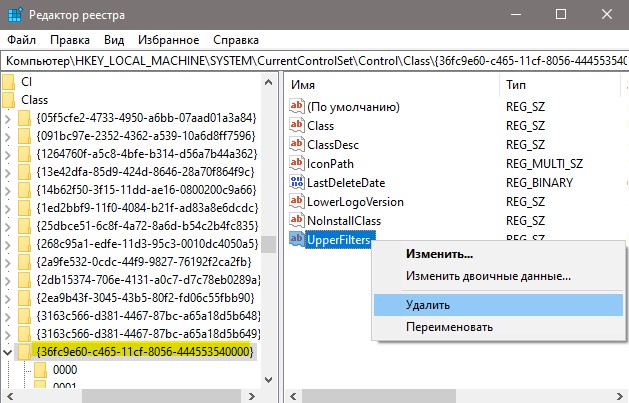
Task: Click REG_BINARY type of LastDeleteDate
Action: pyautogui.click(x=540, y=183)
